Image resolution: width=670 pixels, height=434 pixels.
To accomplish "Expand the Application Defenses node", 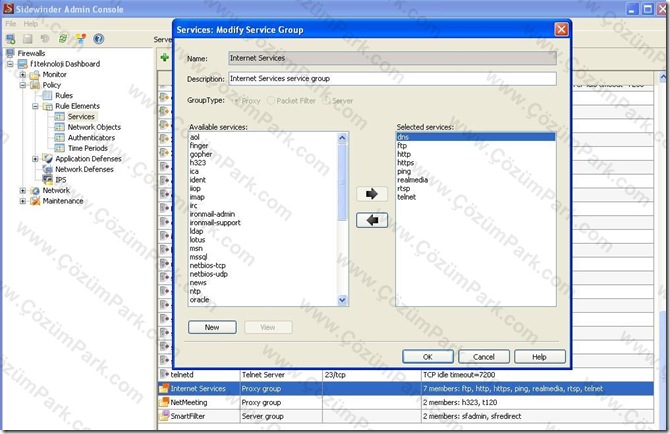I will point(35,159).
